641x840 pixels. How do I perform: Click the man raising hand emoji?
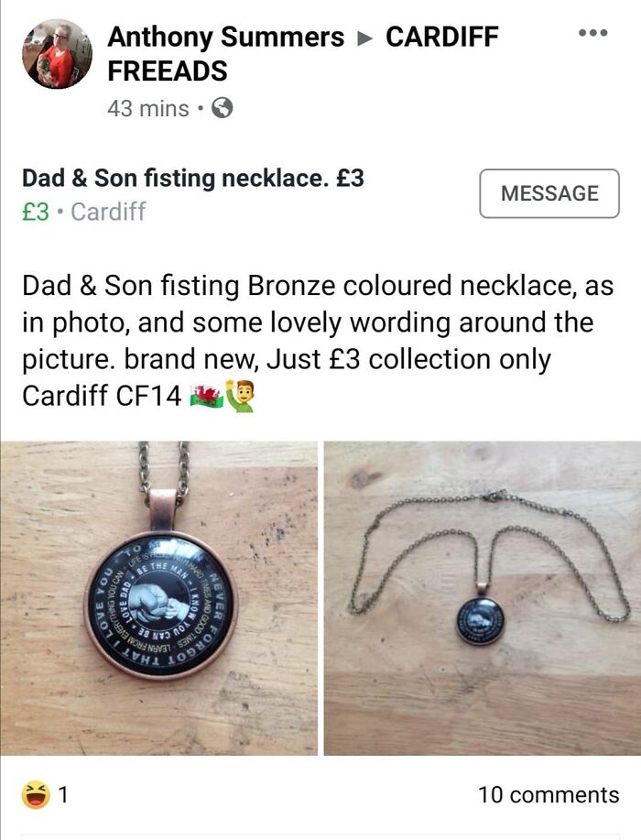(x=240, y=396)
